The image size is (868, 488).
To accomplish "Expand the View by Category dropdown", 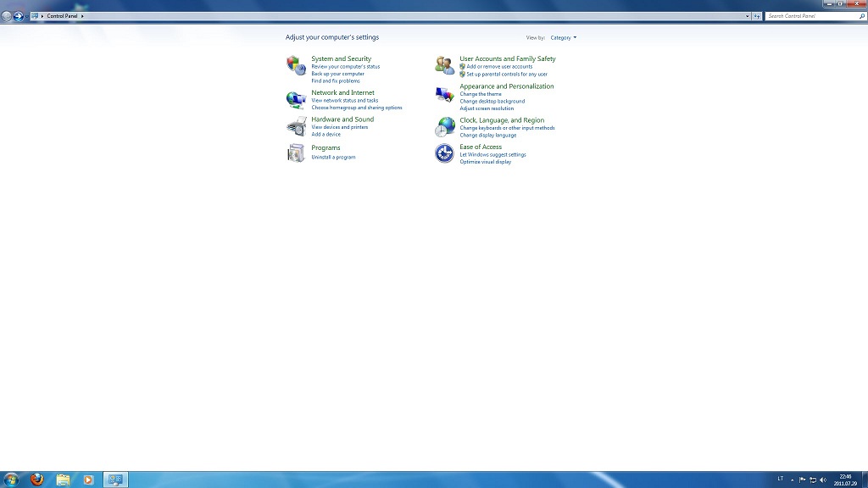I will (x=563, y=38).
